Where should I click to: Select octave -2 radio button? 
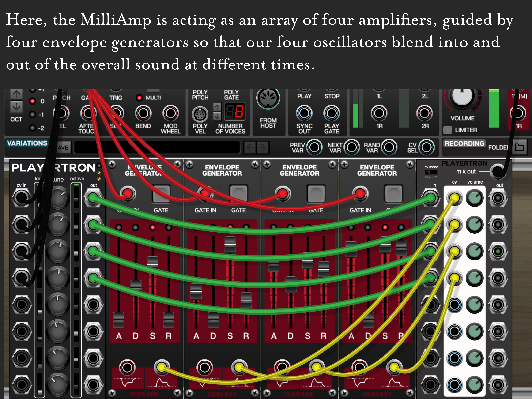coord(32,128)
